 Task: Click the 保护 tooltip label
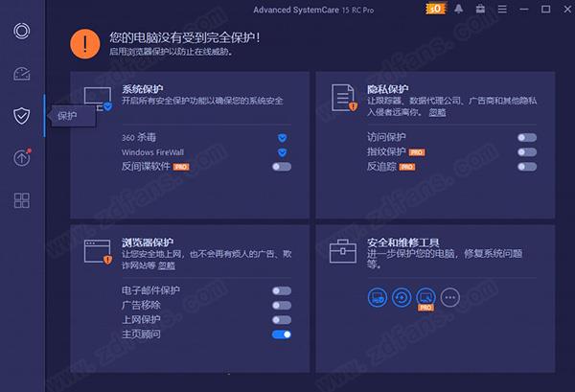[67, 116]
